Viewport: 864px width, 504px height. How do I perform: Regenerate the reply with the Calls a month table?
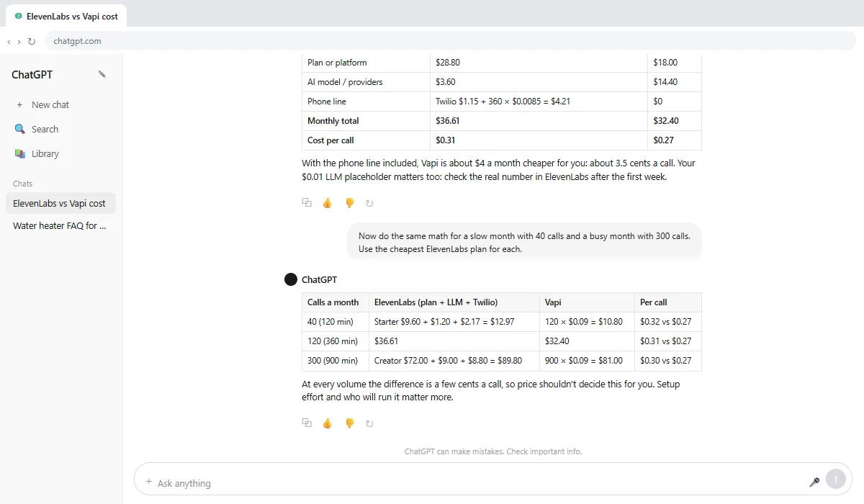click(369, 423)
